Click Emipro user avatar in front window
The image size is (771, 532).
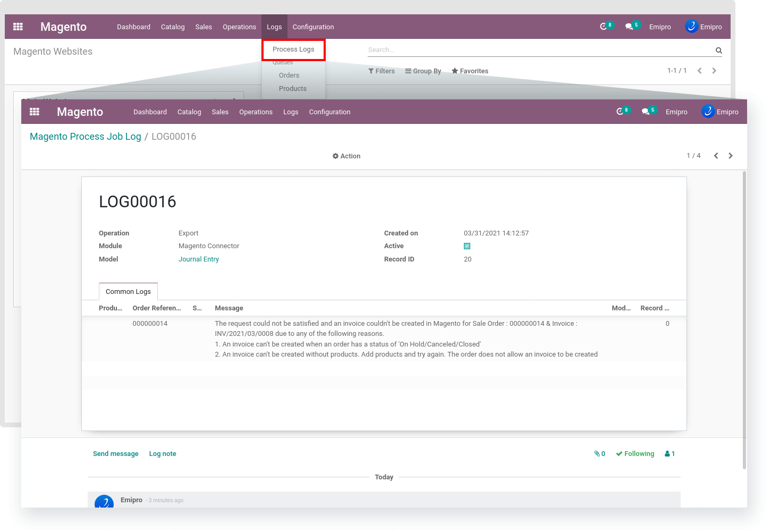[708, 112]
